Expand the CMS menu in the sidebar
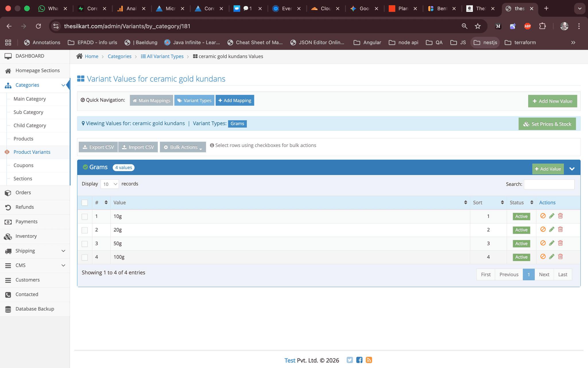This screenshot has height=368, width=588. [x=20, y=265]
